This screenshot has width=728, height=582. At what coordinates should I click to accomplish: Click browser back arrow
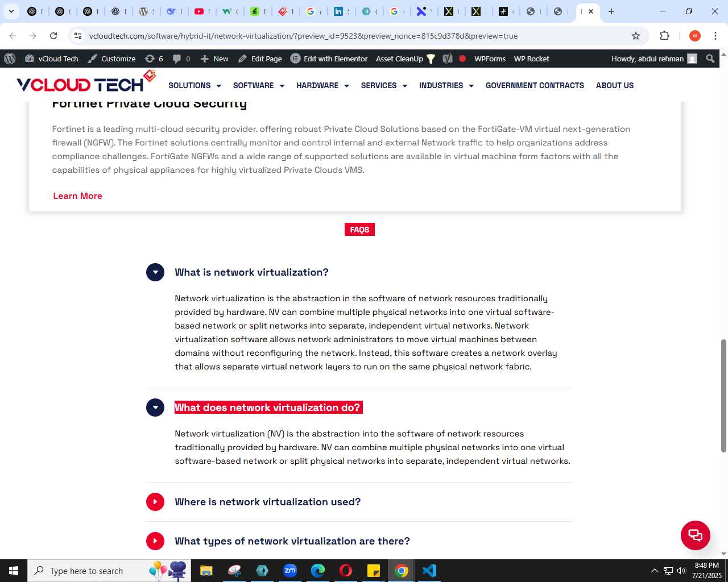(13, 36)
